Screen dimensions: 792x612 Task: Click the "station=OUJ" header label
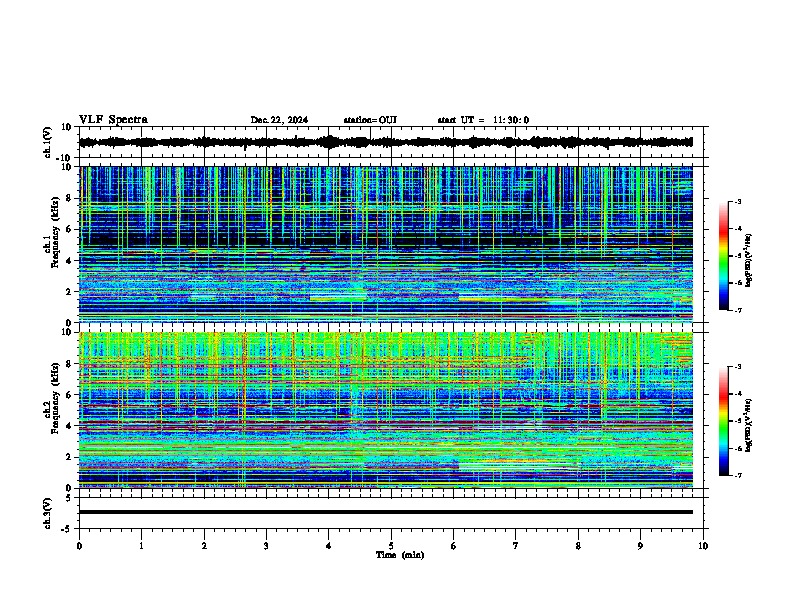370,120
